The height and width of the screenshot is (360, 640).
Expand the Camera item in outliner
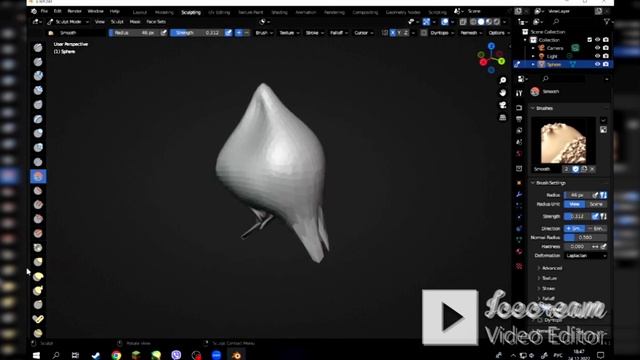point(533,48)
